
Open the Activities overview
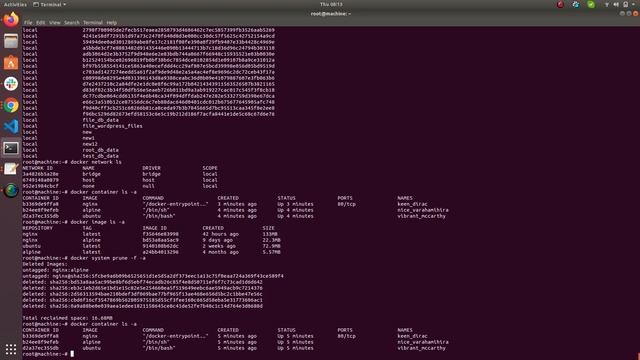pos(15,4)
